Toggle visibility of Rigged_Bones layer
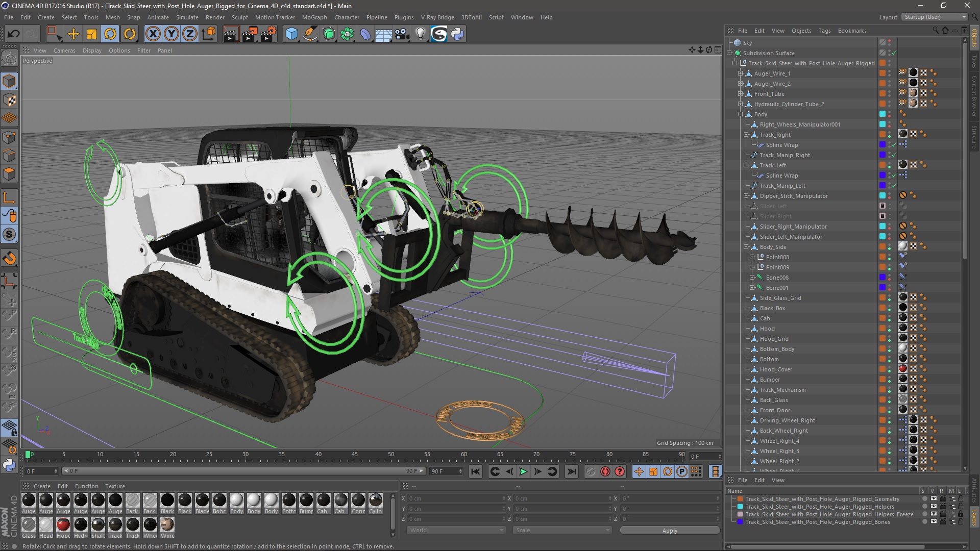Viewport: 980px width, 551px height. pos(934,522)
